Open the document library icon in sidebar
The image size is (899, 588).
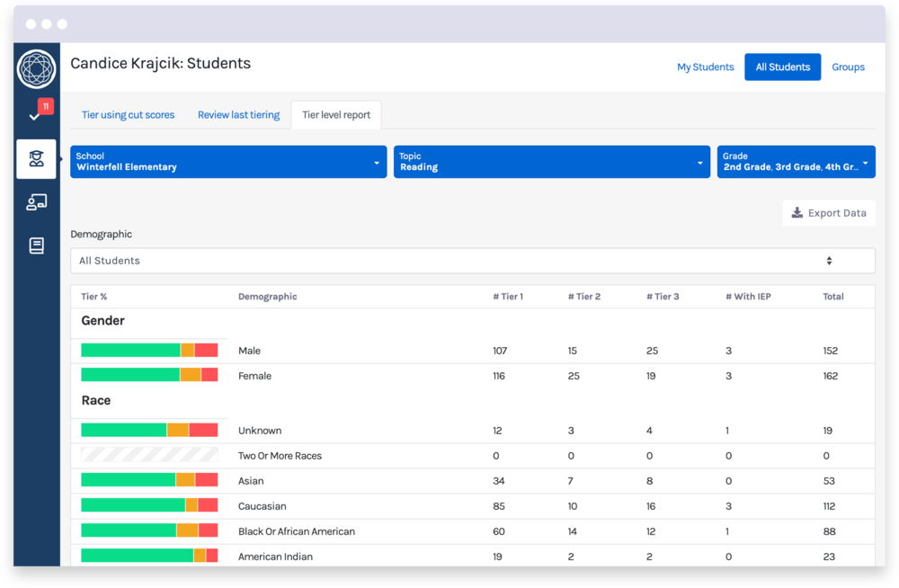pyautogui.click(x=36, y=245)
